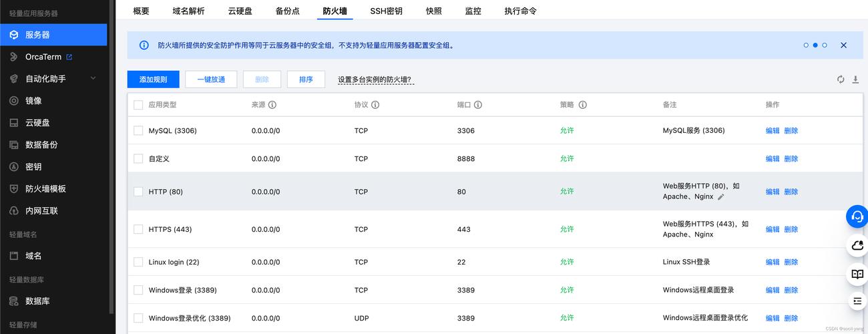Click the 数据备份 sidebar icon
The width and height of the screenshot is (868, 334).
pos(14,145)
